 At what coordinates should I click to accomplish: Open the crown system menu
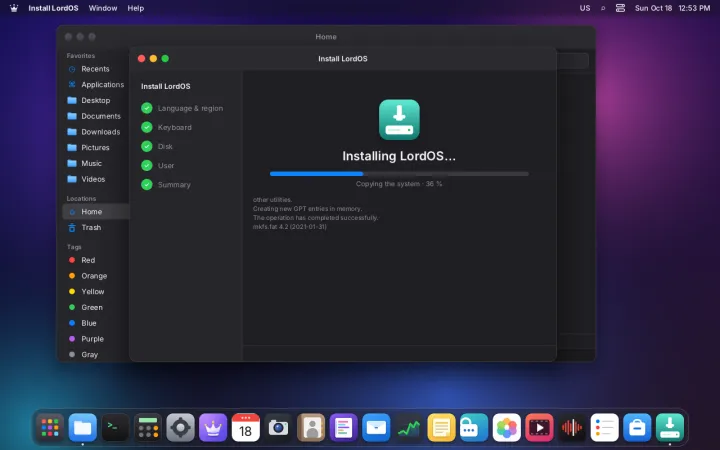click(x=14, y=8)
